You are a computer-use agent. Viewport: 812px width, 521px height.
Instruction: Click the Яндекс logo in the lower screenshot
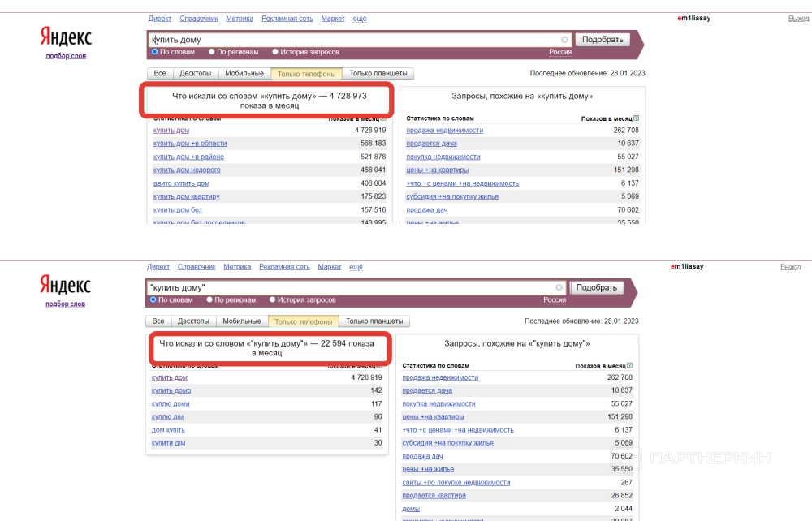click(x=66, y=286)
